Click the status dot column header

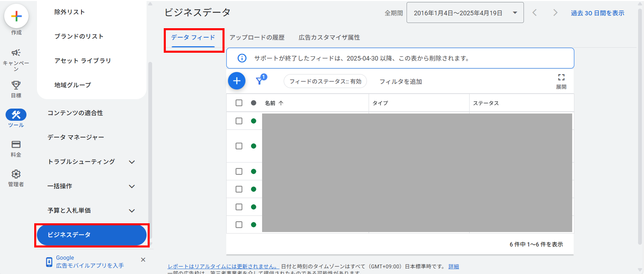(x=254, y=103)
